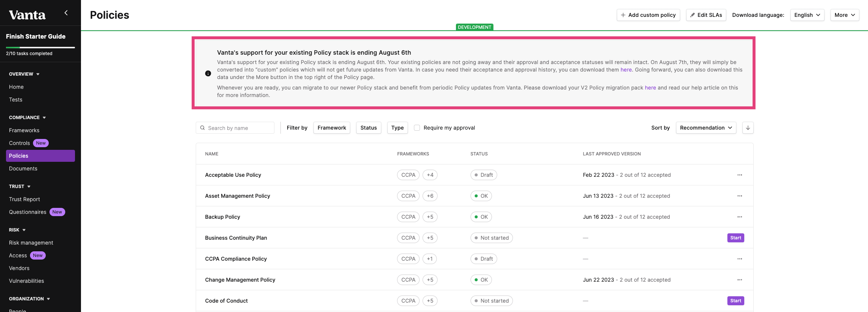
Task: Click the CCPA tag in Backup Policy row
Action: point(408,217)
